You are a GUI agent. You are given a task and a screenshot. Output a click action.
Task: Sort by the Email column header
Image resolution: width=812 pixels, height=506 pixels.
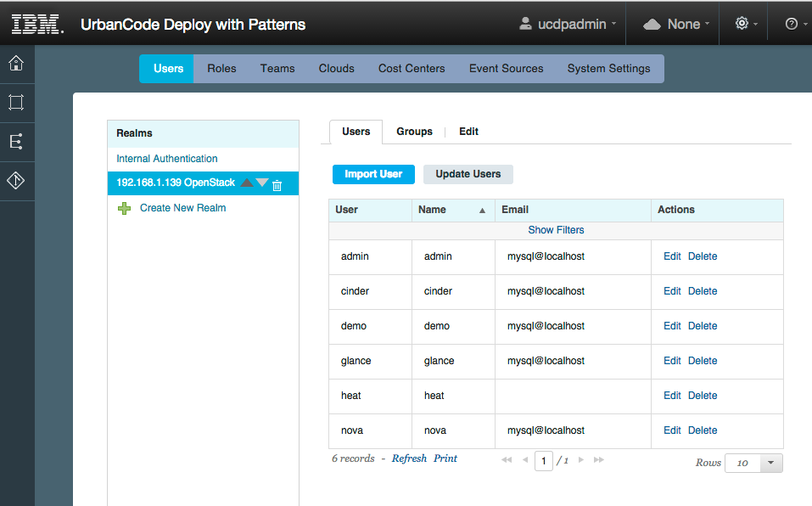[x=573, y=210]
